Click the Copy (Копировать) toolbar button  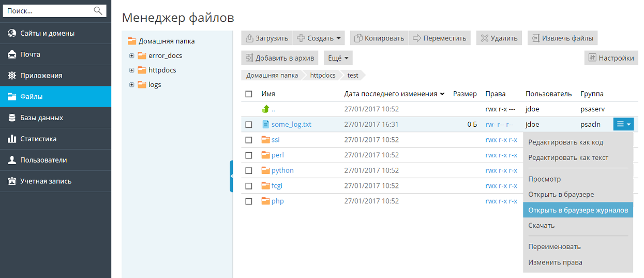[379, 38]
